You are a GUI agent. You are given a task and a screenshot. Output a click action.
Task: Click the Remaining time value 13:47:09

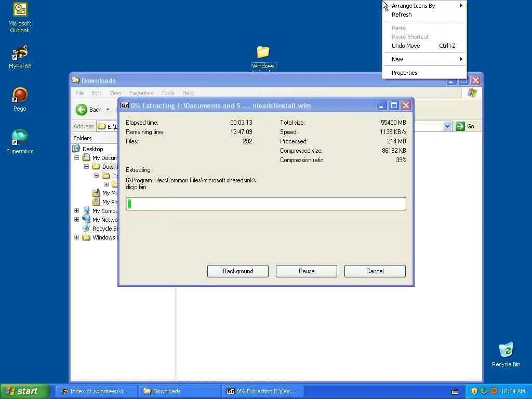pos(241,132)
